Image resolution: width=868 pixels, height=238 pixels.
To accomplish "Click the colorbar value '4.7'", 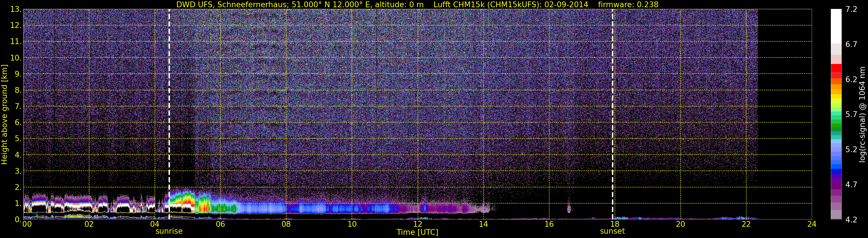I will [x=851, y=185].
